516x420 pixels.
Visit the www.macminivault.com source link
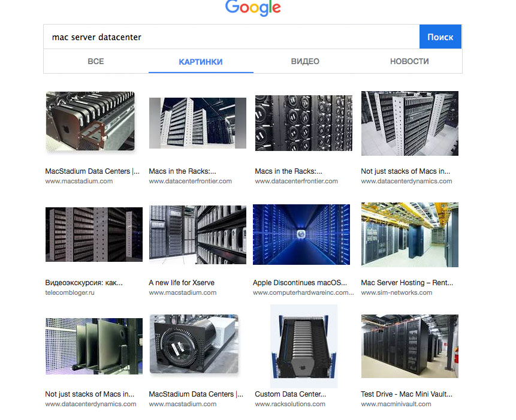(x=396, y=404)
